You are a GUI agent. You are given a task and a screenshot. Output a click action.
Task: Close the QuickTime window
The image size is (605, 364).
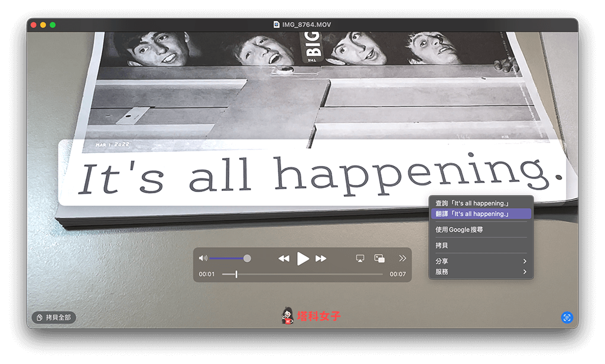click(x=34, y=25)
